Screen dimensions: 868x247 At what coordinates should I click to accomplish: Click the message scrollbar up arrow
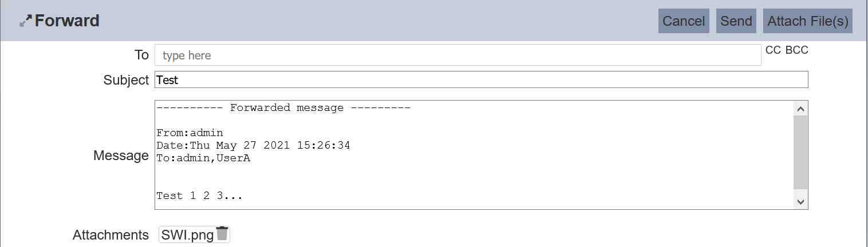point(800,109)
